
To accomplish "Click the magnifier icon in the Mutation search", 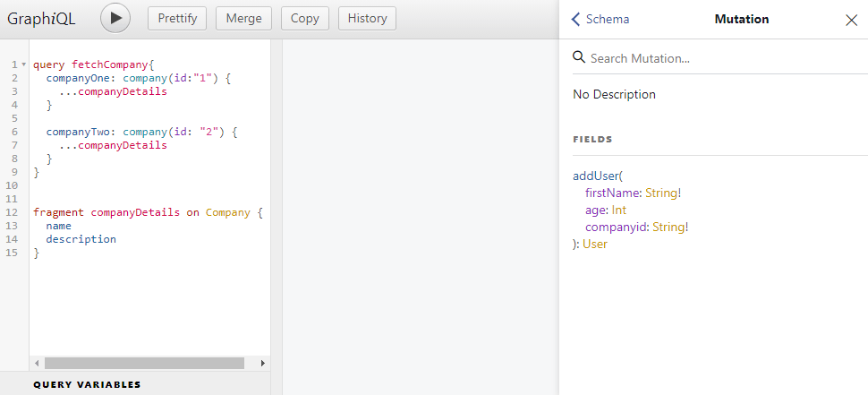I will [x=579, y=57].
